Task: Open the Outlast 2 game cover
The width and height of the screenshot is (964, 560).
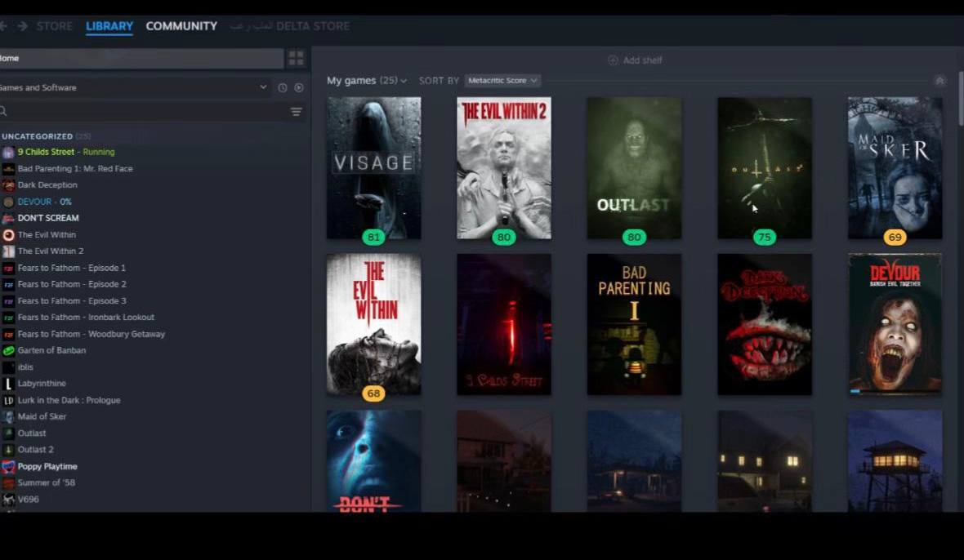Action: coord(765,168)
